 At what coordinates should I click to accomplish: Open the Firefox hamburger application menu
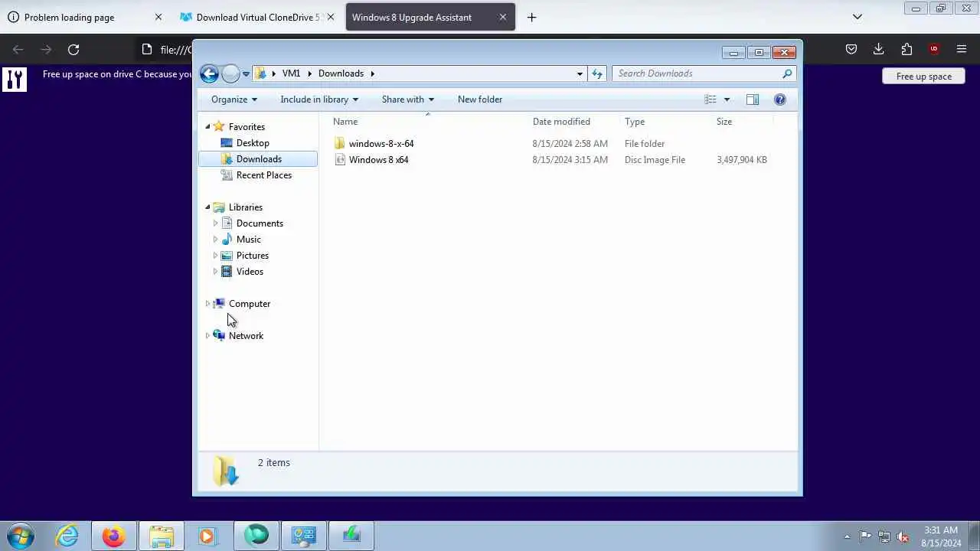[x=962, y=49]
